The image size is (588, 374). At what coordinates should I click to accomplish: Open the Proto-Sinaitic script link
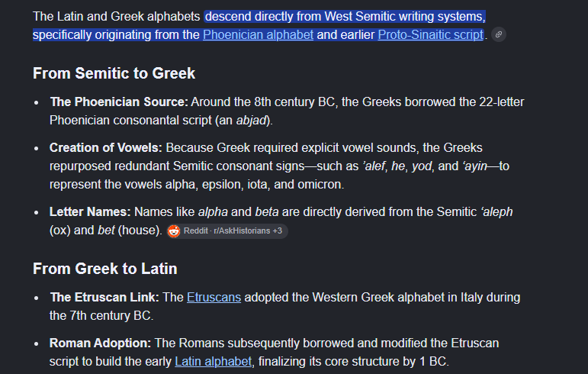click(430, 35)
